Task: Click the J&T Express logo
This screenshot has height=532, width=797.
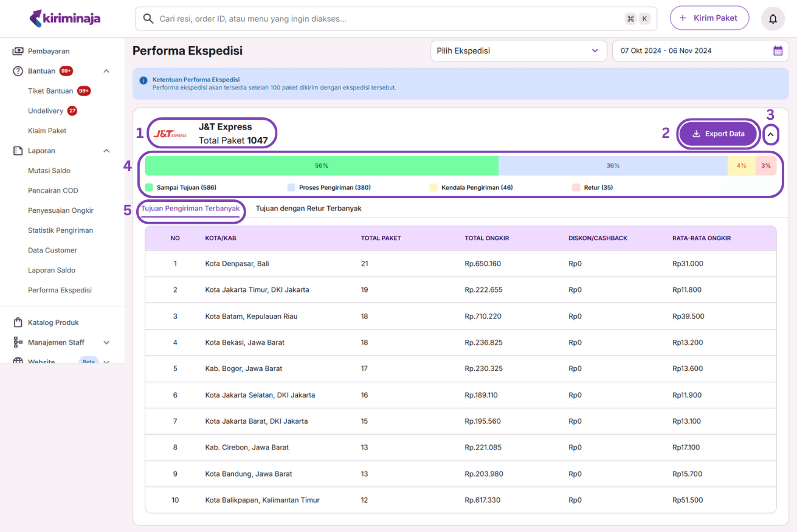Action: 170,134
